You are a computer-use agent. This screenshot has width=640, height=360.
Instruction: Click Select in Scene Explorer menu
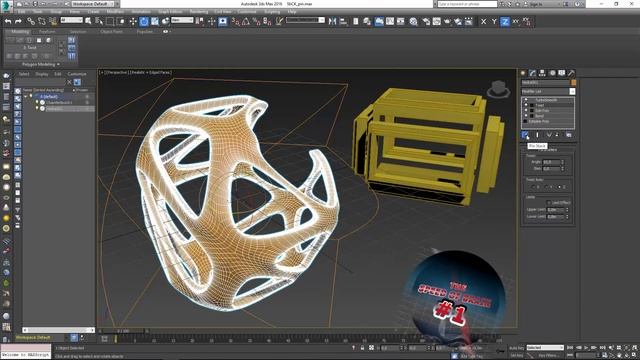point(24,74)
